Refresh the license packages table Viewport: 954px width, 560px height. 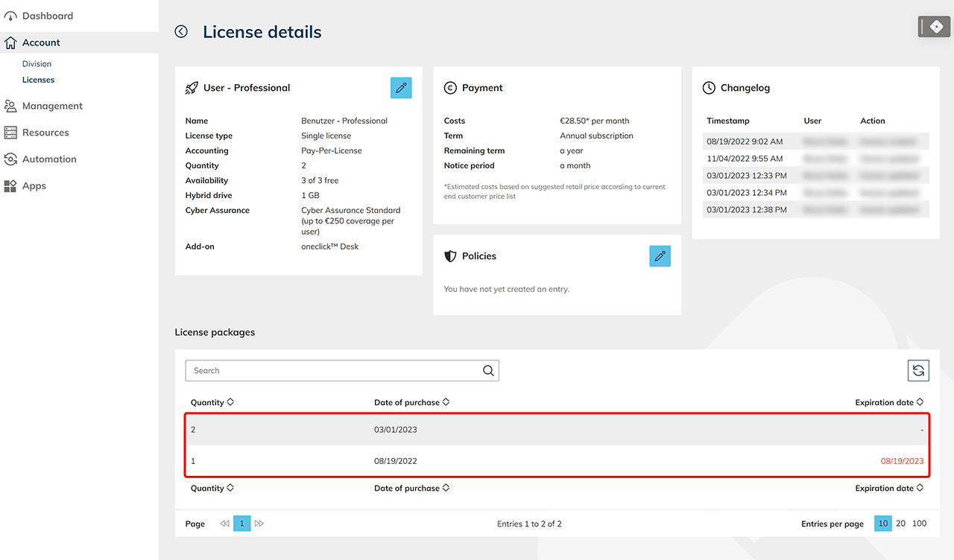pyautogui.click(x=918, y=370)
